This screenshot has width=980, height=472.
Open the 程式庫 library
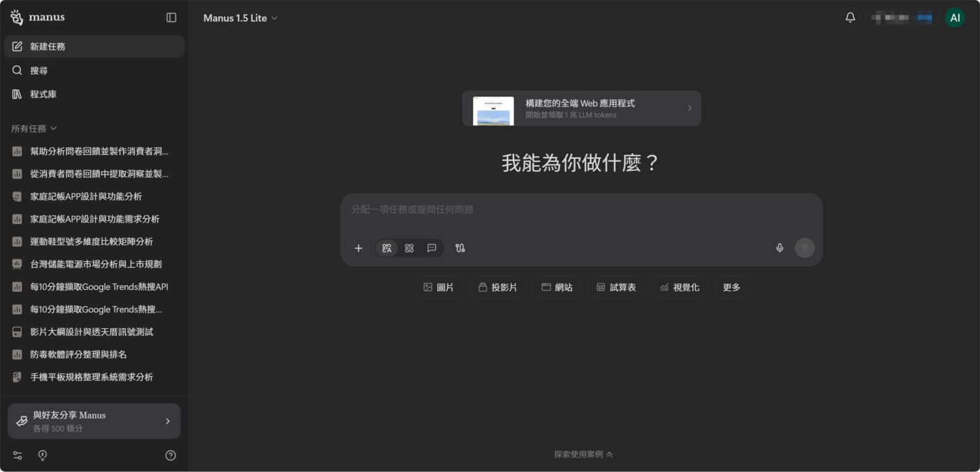(94, 94)
